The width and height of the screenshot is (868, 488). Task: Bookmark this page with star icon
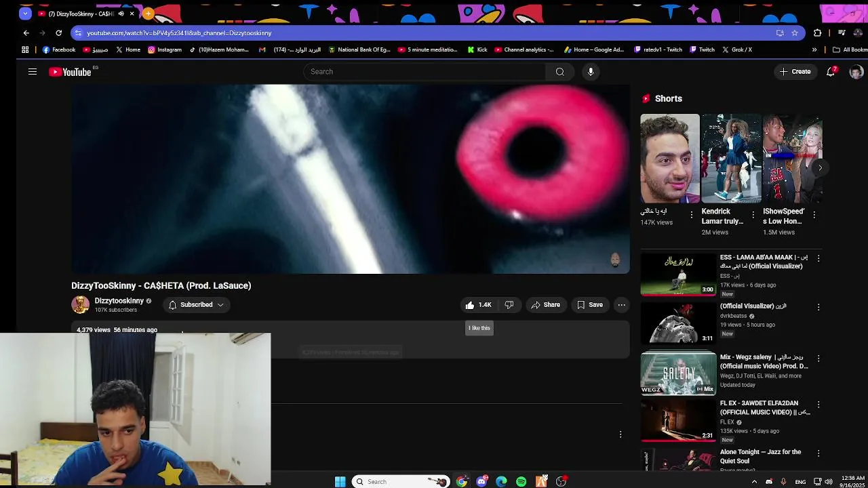(x=795, y=33)
